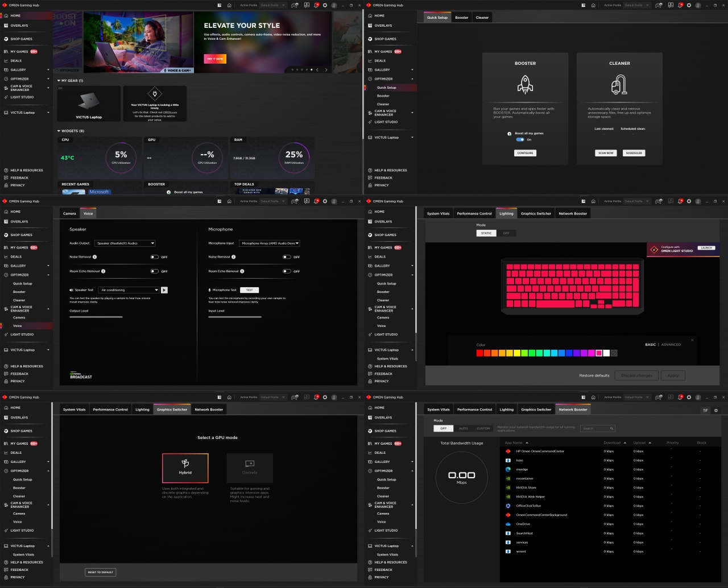Click LAUNCH for OMEN Light Studio
Image resolution: width=728 pixels, height=588 pixels.
tap(706, 248)
